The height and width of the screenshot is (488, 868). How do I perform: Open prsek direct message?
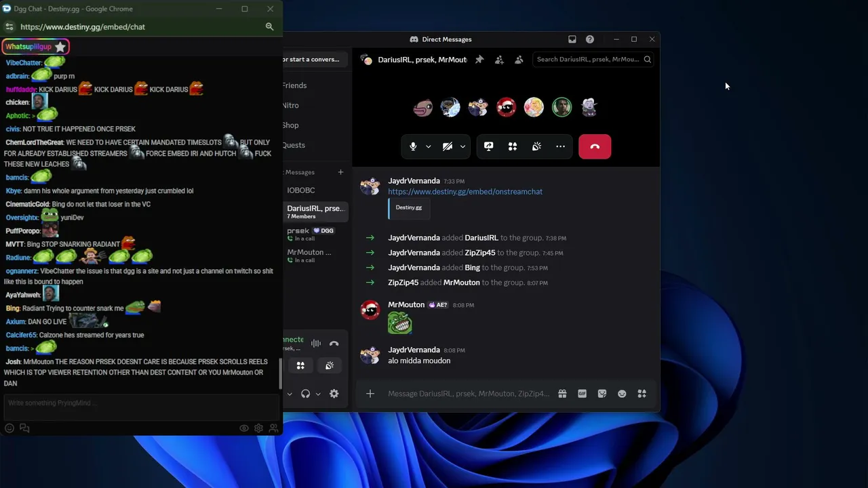tap(316, 234)
